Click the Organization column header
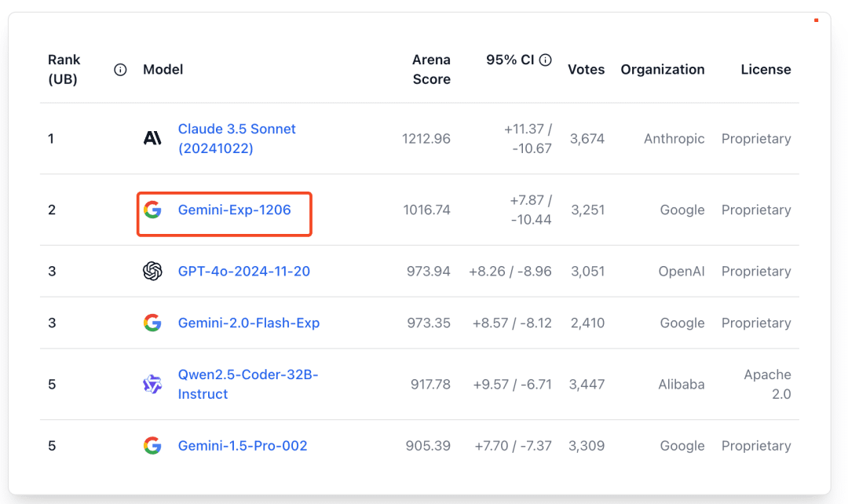This screenshot has width=848, height=504. click(x=663, y=70)
